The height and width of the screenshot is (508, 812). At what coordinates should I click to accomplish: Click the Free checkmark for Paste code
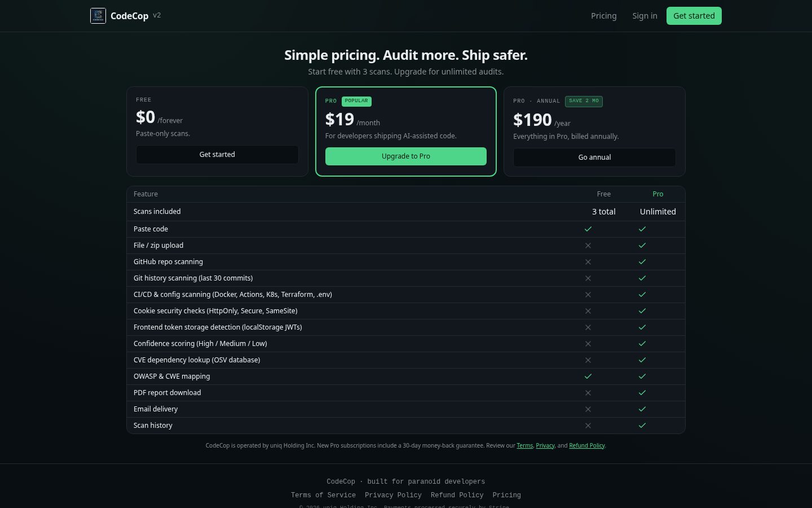tap(588, 229)
